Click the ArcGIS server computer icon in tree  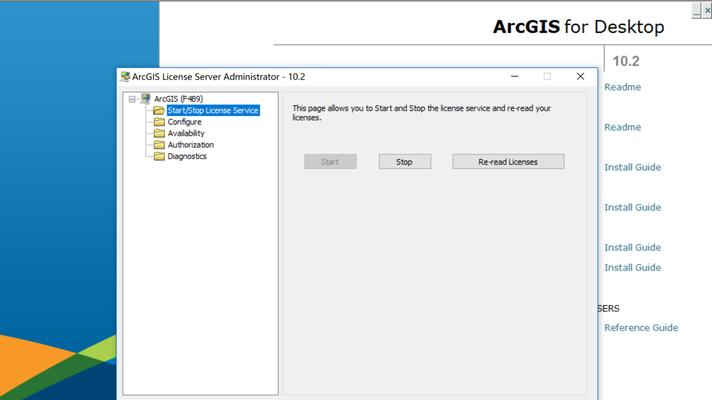[145, 99]
